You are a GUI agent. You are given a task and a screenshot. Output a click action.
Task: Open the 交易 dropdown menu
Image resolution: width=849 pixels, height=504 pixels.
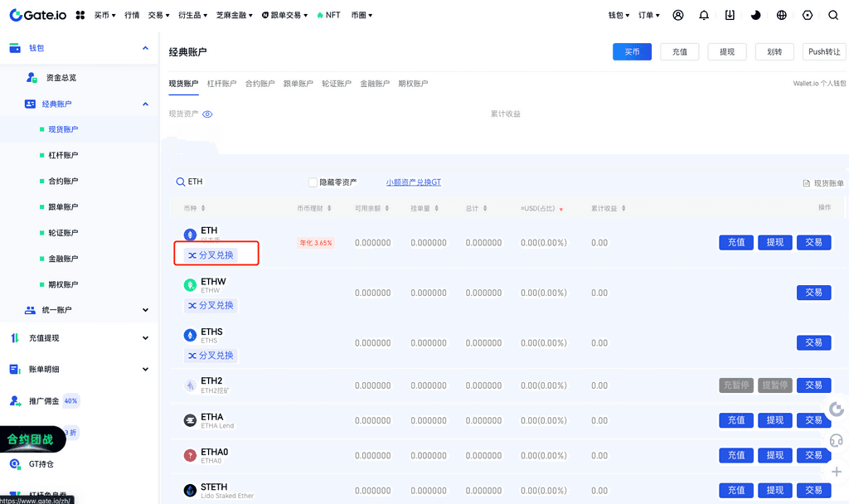pyautogui.click(x=158, y=15)
